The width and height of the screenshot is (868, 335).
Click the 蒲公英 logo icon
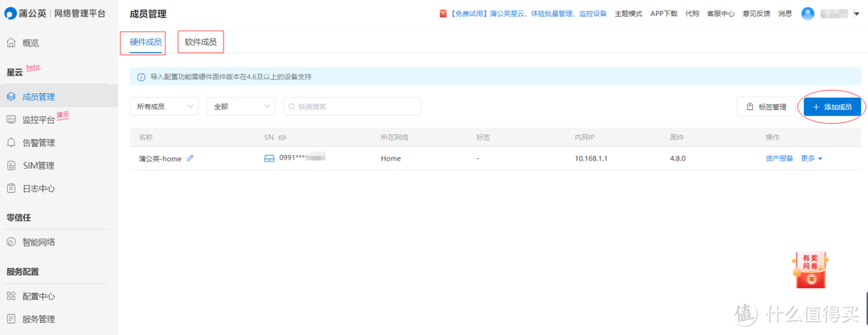(10, 14)
